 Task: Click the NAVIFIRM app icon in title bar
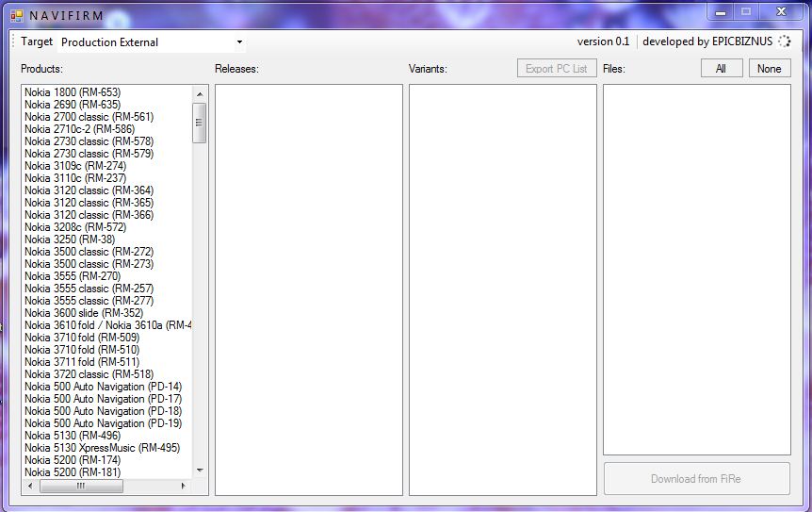coord(17,16)
